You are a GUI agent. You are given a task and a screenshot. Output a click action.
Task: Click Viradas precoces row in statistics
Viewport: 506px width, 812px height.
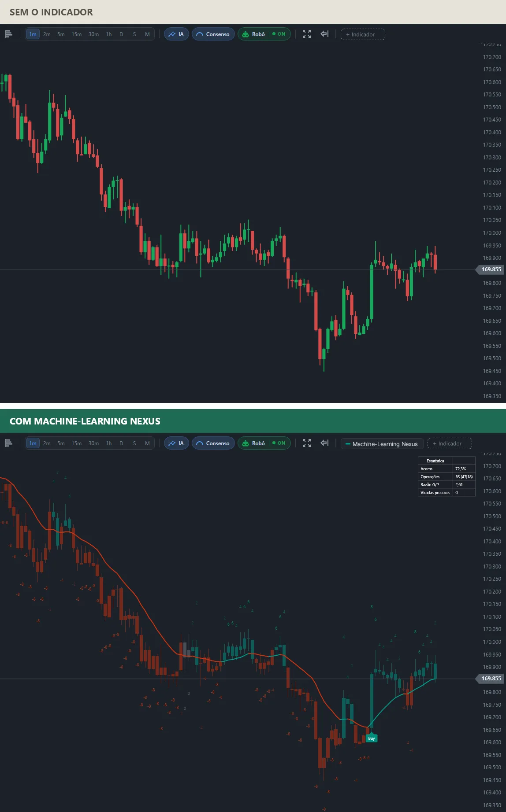tap(446, 493)
